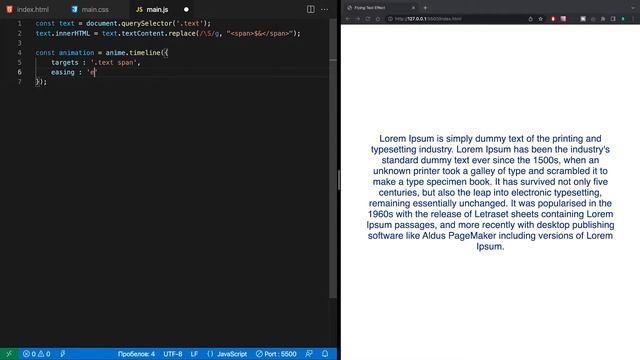
Task: Go forward in the browser
Action: click(x=358, y=19)
